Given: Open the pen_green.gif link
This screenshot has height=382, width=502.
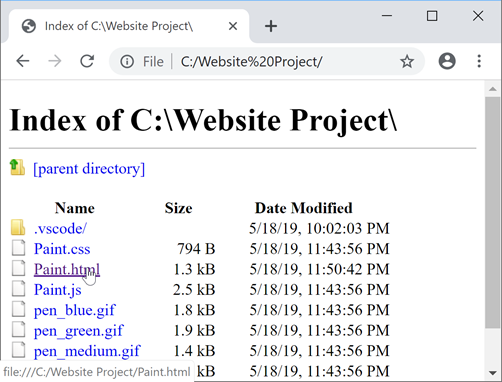Looking at the screenshot, I should pos(79,330).
